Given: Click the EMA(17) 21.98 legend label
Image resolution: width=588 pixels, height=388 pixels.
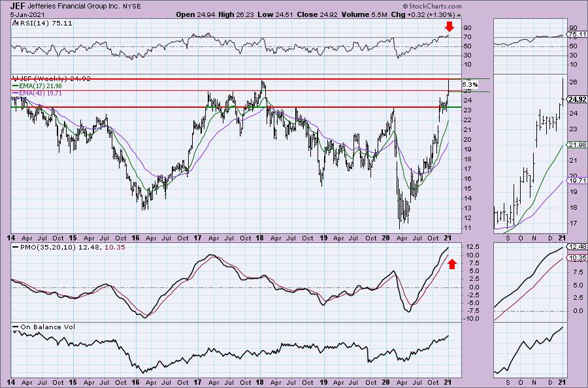Looking at the screenshot, I should [x=41, y=86].
